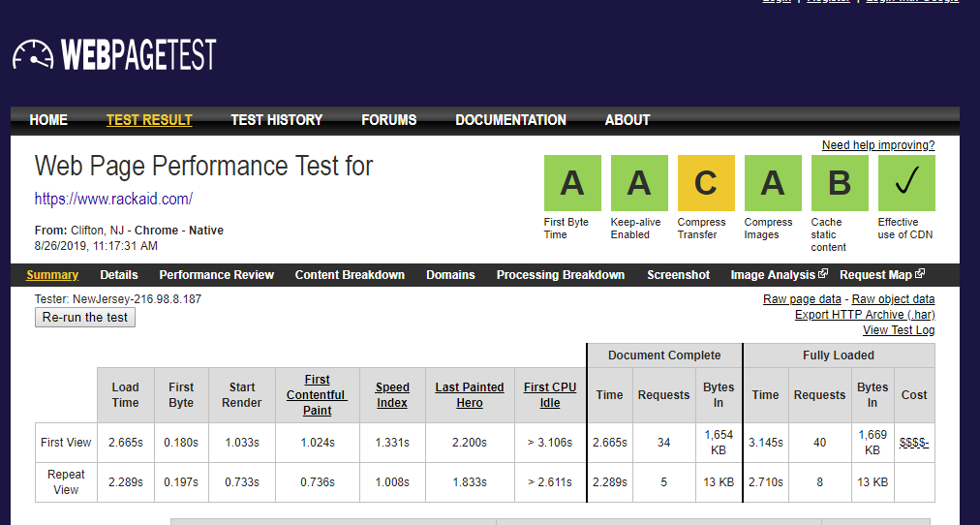980x525 pixels.
Task: Click the First View row label
Action: [x=66, y=443]
